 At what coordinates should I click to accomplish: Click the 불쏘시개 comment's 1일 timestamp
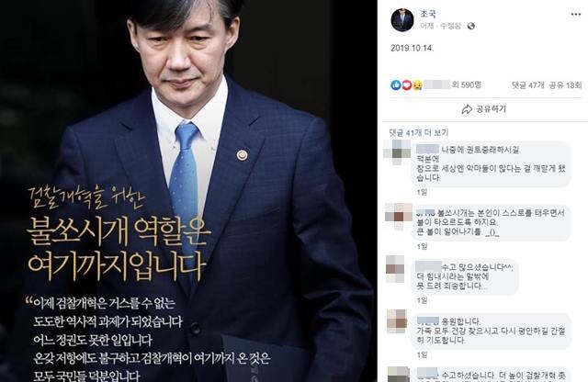tap(422, 246)
